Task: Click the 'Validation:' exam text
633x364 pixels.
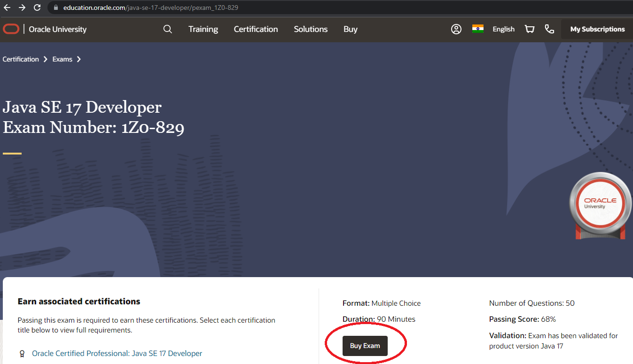Action: [x=554, y=341]
